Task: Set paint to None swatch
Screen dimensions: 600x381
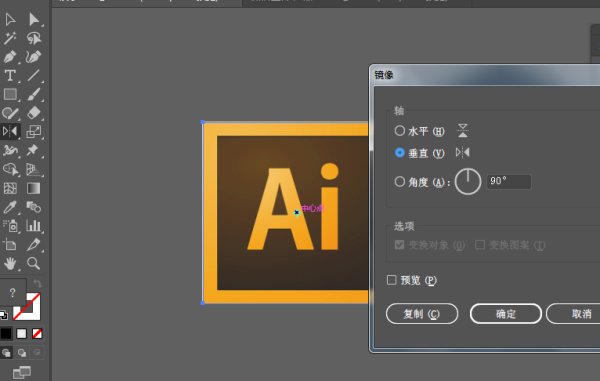Action: [x=37, y=334]
